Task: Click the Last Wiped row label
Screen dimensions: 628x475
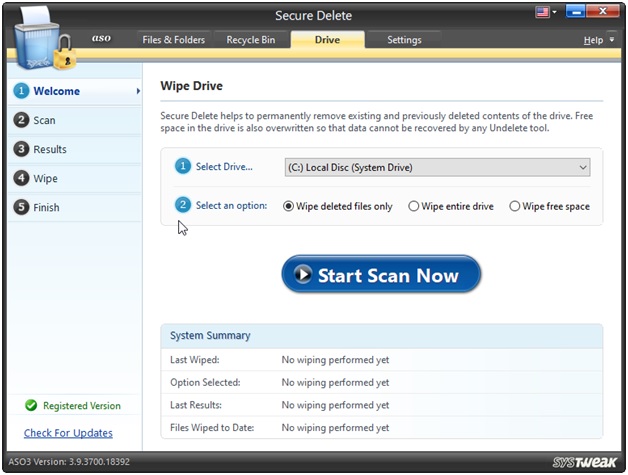Action: pyautogui.click(x=195, y=360)
